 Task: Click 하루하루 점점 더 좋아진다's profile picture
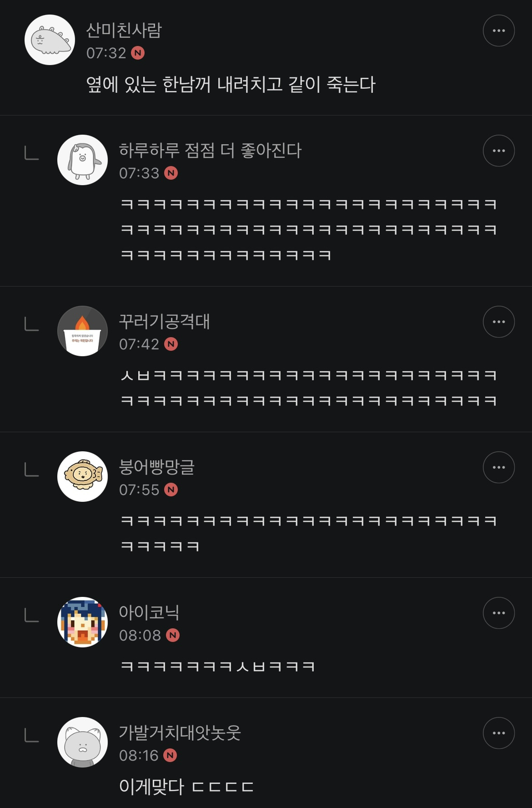[82, 160]
